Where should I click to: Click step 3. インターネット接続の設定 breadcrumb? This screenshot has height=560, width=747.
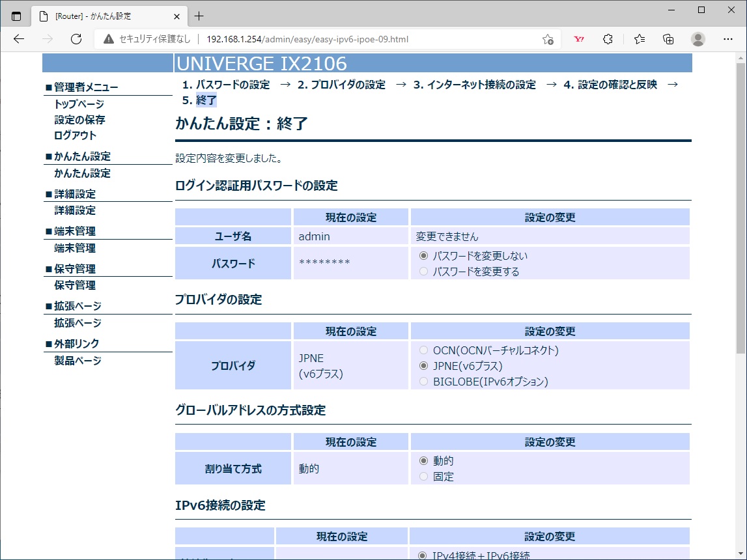[x=475, y=85]
